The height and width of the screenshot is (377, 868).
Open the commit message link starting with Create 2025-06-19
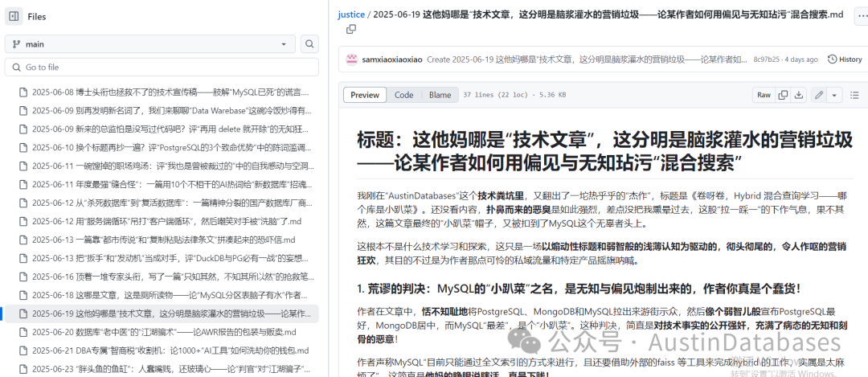pyautogui.click(x=587, y=59)
